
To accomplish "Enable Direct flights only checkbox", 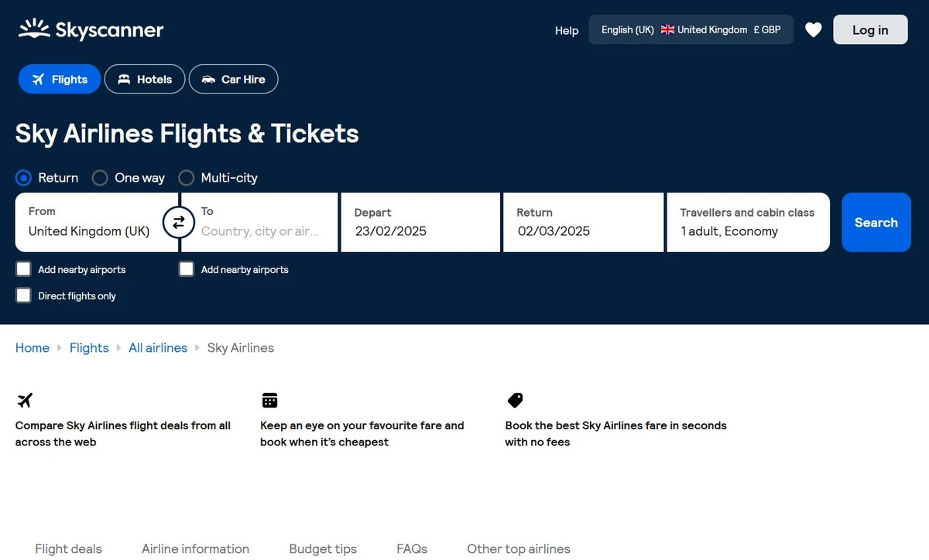I will (x=24, y=295).
